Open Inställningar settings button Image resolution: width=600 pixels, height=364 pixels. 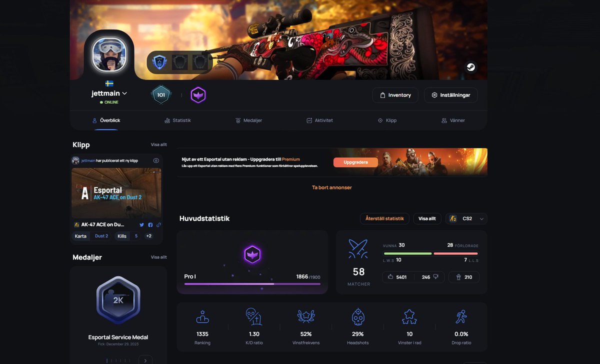tap(450, 95)
